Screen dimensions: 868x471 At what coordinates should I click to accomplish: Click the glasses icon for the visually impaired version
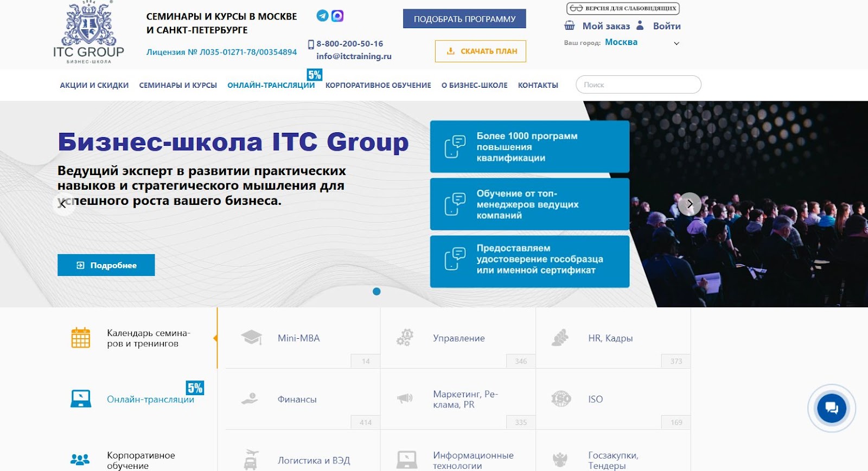(576, 8)
